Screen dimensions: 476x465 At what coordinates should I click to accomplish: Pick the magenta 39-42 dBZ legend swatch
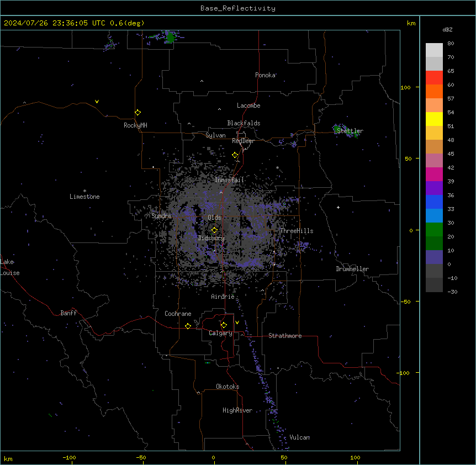point(434,174)
